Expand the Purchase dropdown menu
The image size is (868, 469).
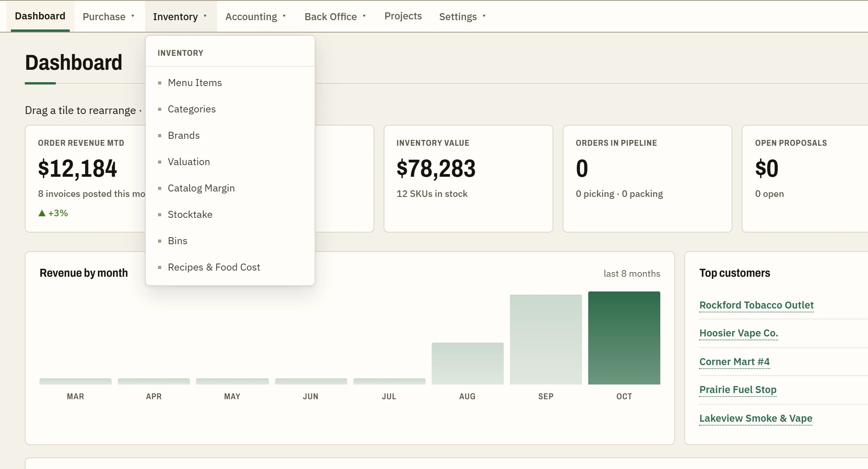click(x=108, y=17)
